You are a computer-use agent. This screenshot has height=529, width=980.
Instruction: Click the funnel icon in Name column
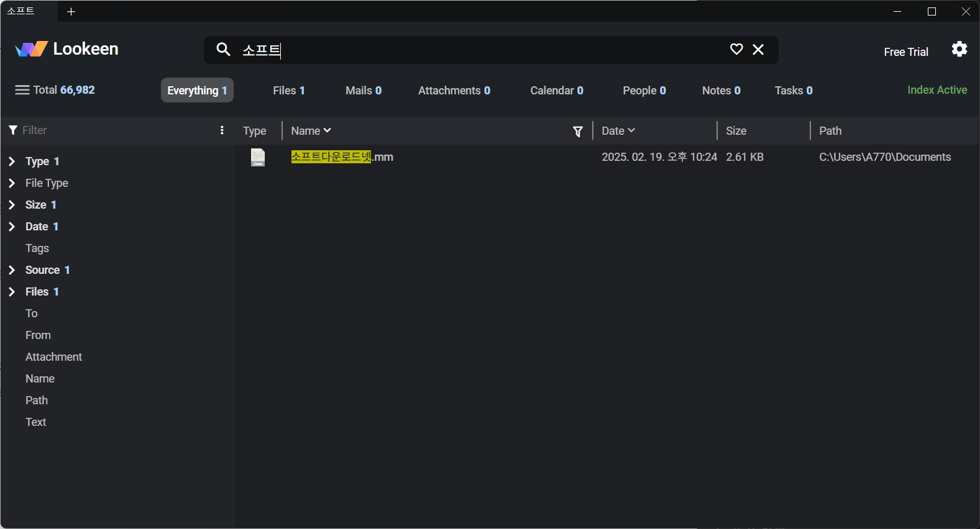[x=577, y=131]
